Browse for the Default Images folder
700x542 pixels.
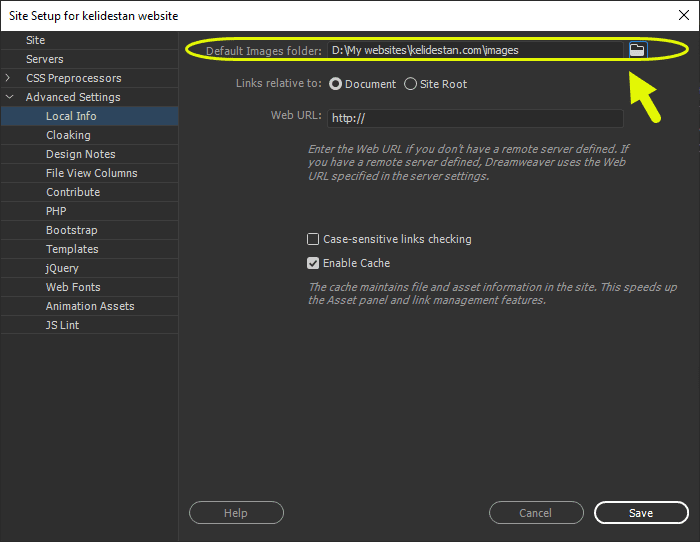pos(637,50)
